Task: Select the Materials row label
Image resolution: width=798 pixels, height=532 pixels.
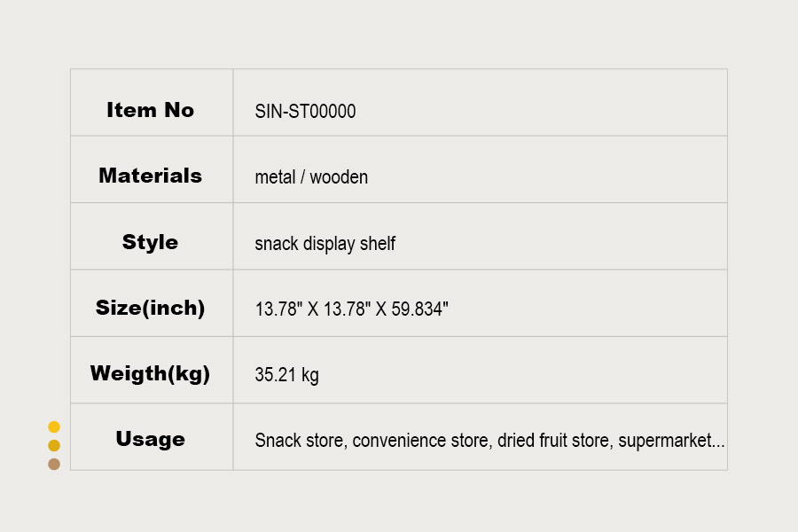Action: tap(150, 176)
